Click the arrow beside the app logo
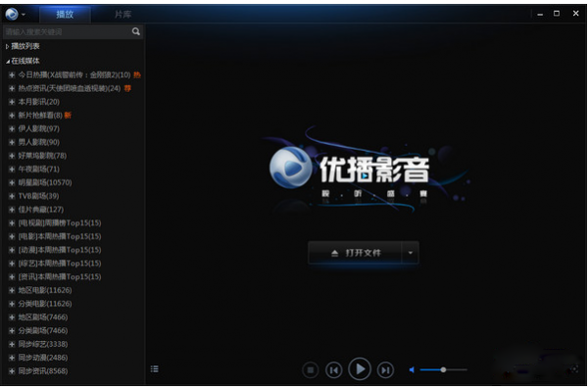The height and width of the screenshot is (389, 588). (24, 15)
